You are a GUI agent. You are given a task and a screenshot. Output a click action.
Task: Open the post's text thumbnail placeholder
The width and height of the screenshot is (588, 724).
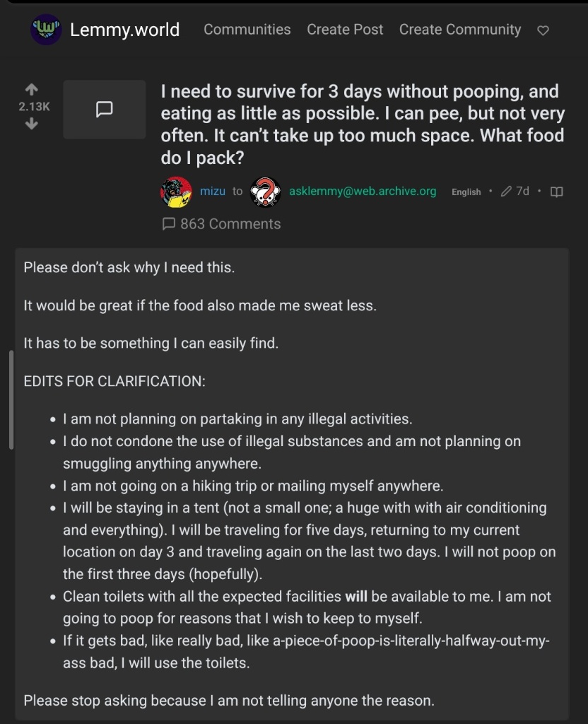(105, 109)
